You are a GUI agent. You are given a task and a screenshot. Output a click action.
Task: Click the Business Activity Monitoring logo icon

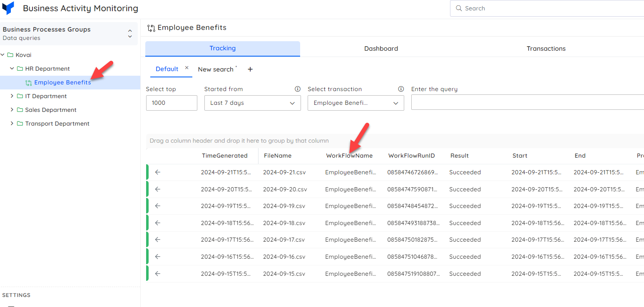pos(8,8)
